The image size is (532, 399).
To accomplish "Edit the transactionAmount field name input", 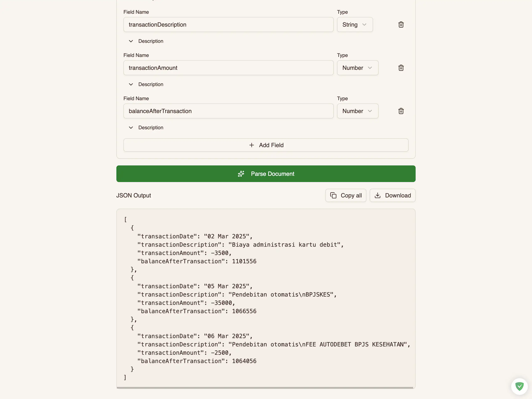I will (228, 68).
